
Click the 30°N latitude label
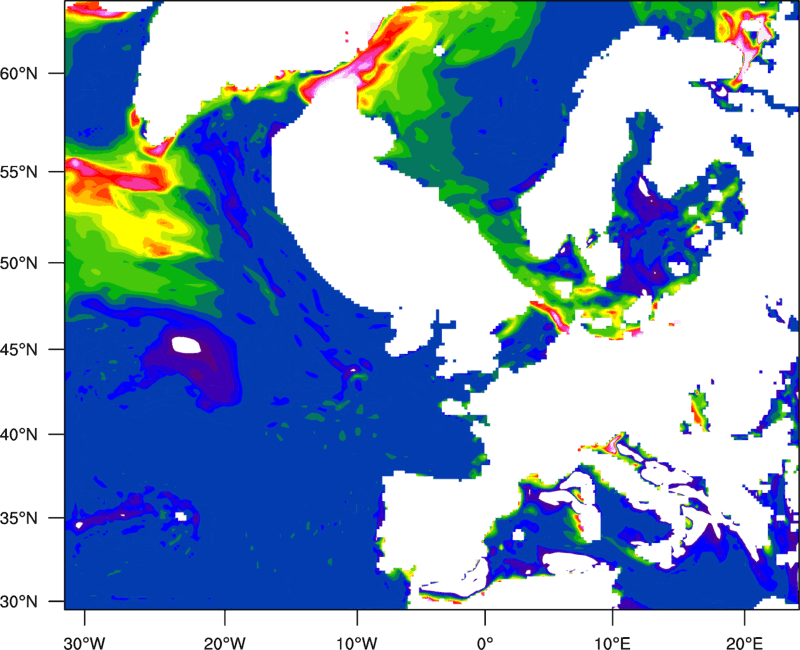tap(19, 602)
